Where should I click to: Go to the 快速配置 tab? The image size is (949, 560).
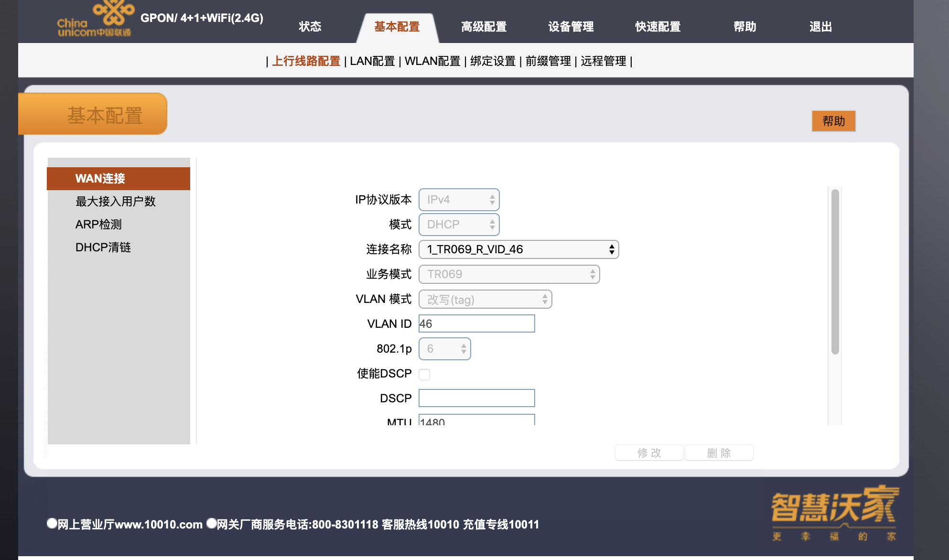coord(658,27)
